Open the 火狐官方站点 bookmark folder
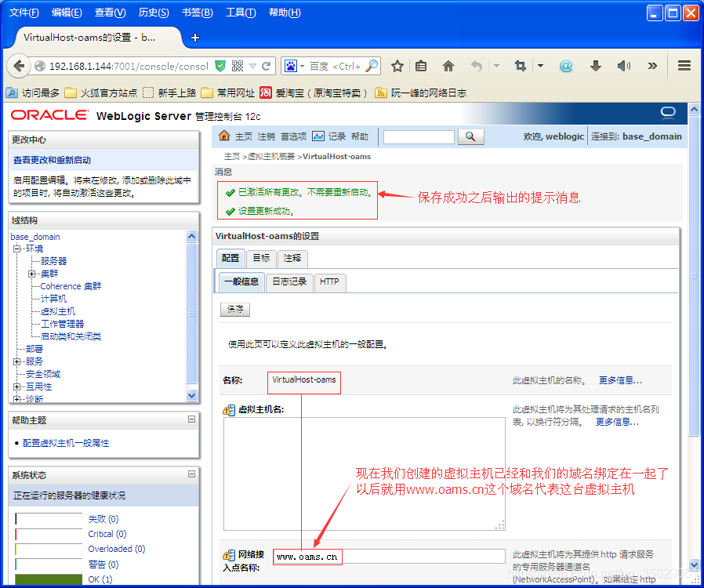This screenshot has height=588, width=704. coord(100,93)
